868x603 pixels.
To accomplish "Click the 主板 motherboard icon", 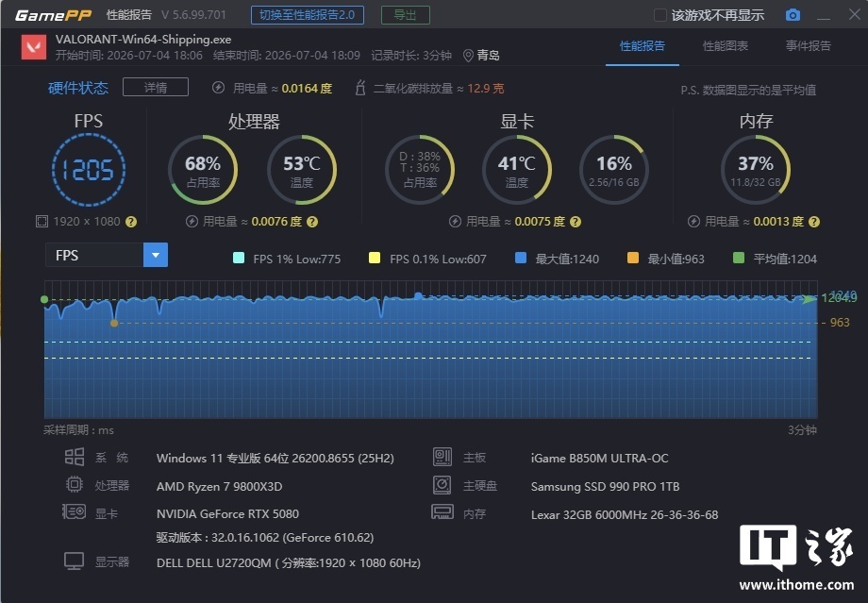I will 442,457.
